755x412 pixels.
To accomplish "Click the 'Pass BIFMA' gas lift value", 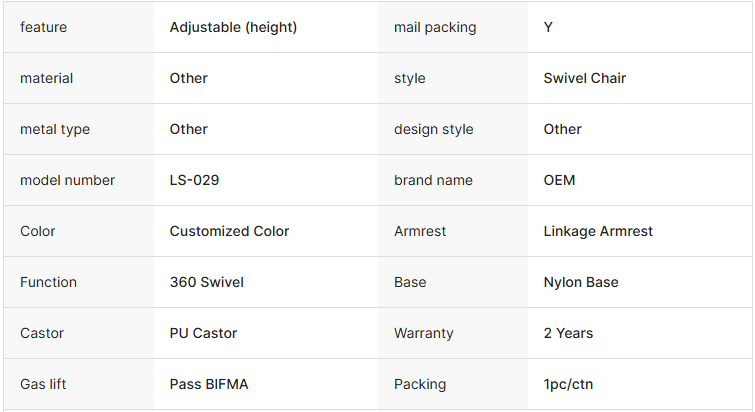I will [x=208, y=384].
